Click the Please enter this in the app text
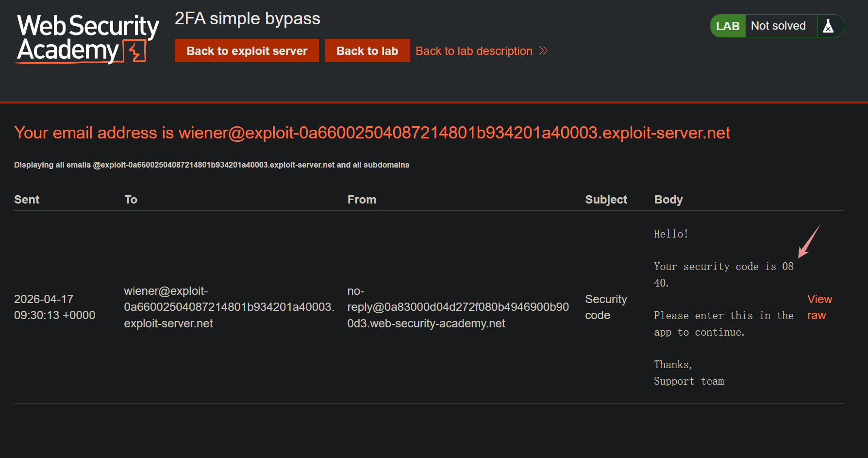This screenshot has height=458, width=868. [724, 324]
